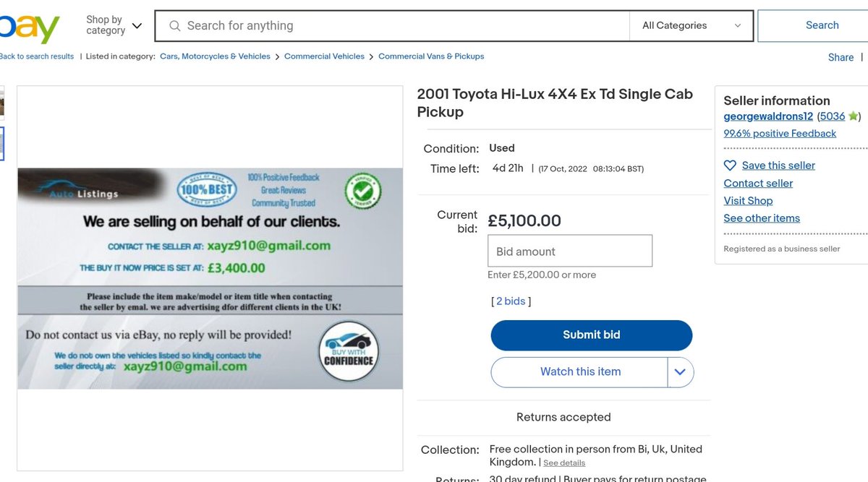This screenshot has width=868, height=482.
Task: Click Watch this item button
Action: coord(579,372)
